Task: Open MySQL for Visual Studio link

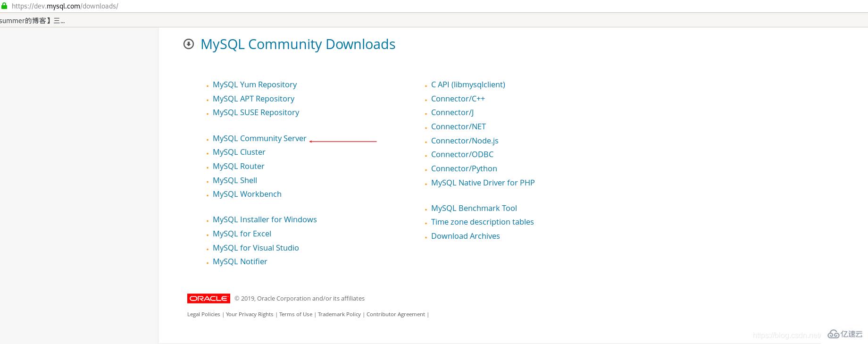Action: [x=256, y=248]
